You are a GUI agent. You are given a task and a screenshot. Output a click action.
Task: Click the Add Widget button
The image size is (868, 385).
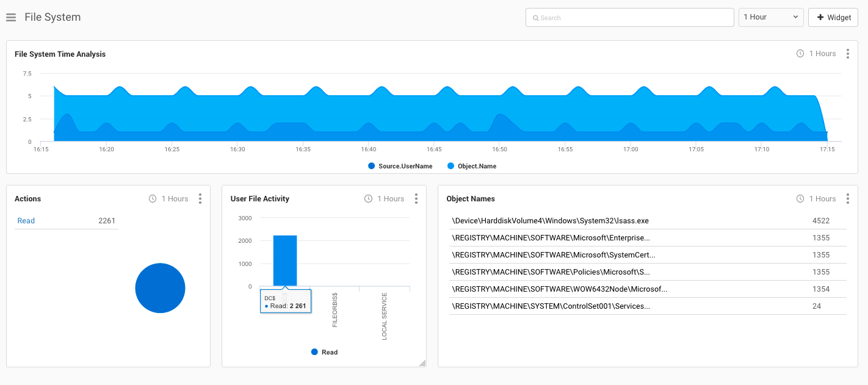tap(833, 18)
